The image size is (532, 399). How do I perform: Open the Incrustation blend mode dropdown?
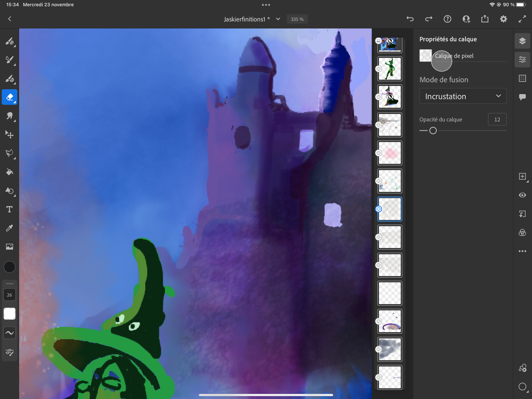463,96
